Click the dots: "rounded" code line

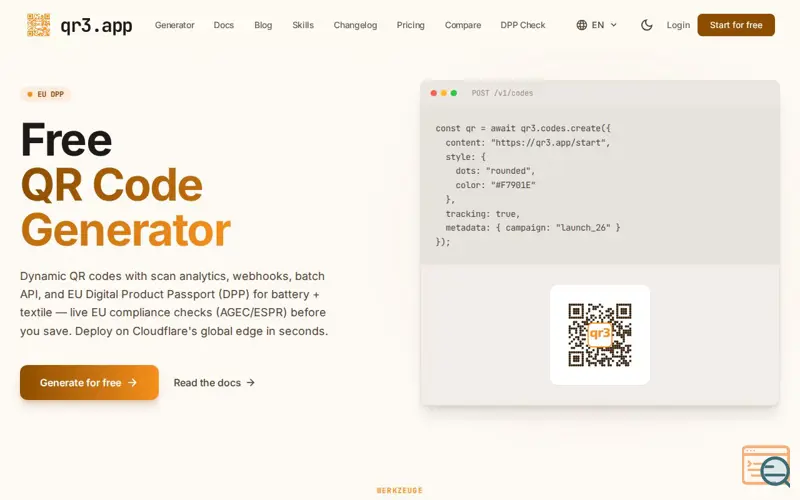[x=495, y=171]
